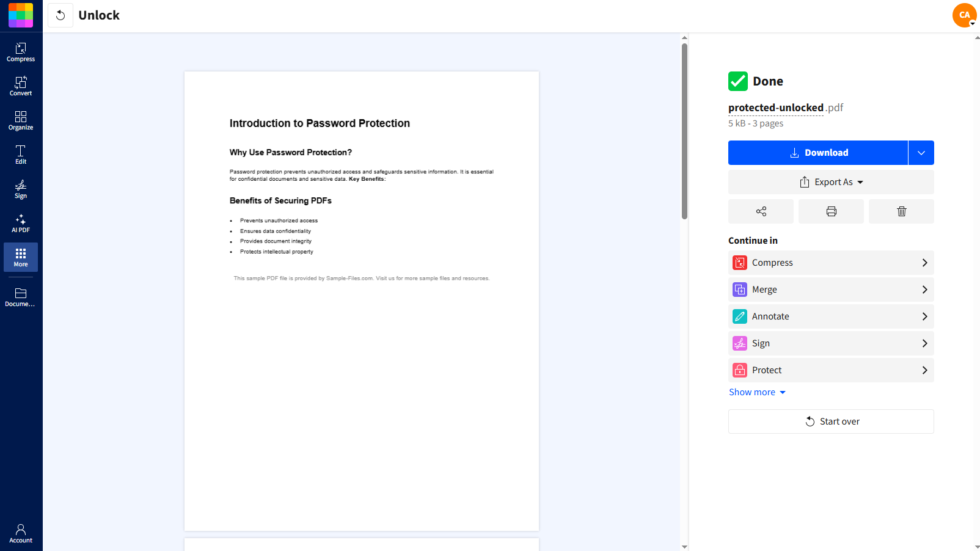Click the More tools icon
The image size is (980, 551).
[21, 257]
